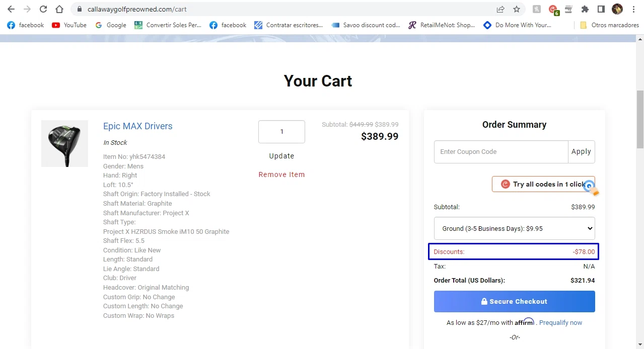Bookmark this page with the star icon
This screenshot has width=644, height=349.
[x=517, y=9]
